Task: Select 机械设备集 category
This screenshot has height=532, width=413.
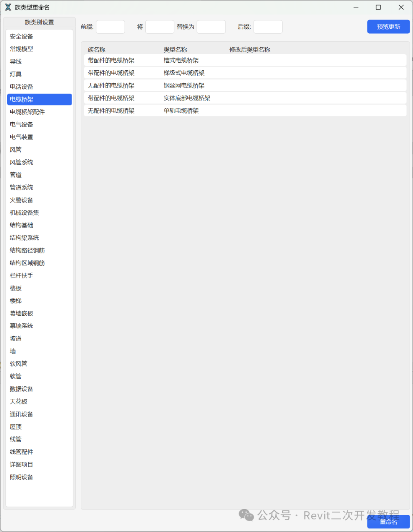Action: (39, 212)
